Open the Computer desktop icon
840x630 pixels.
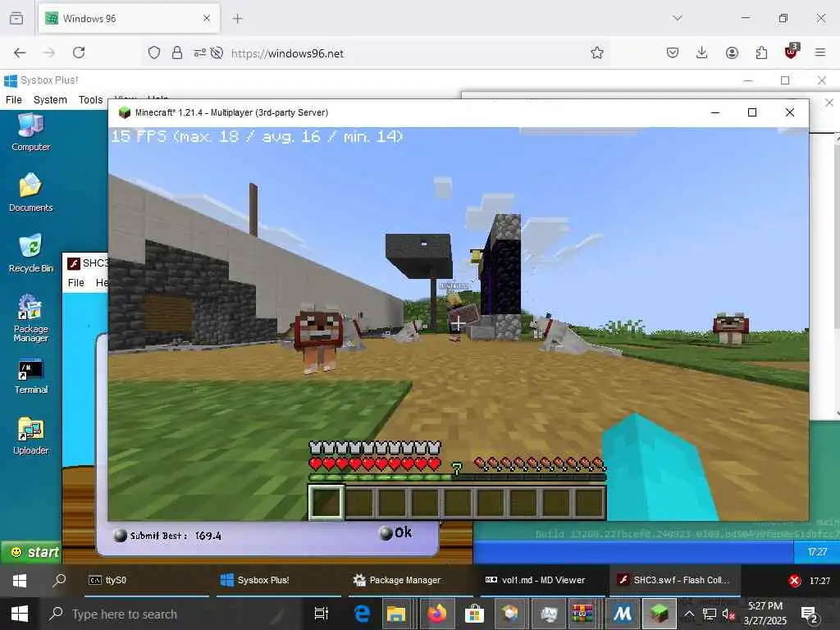(30, 132)
